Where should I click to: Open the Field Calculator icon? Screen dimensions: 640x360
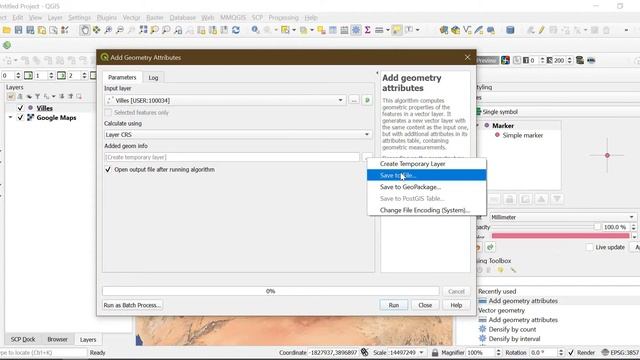point(344,30)
